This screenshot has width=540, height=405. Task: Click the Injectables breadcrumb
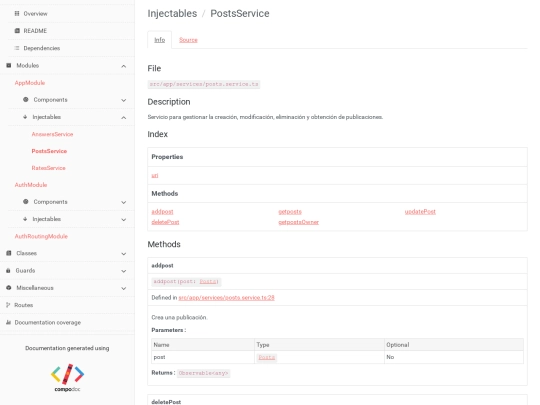pos(172,13)
